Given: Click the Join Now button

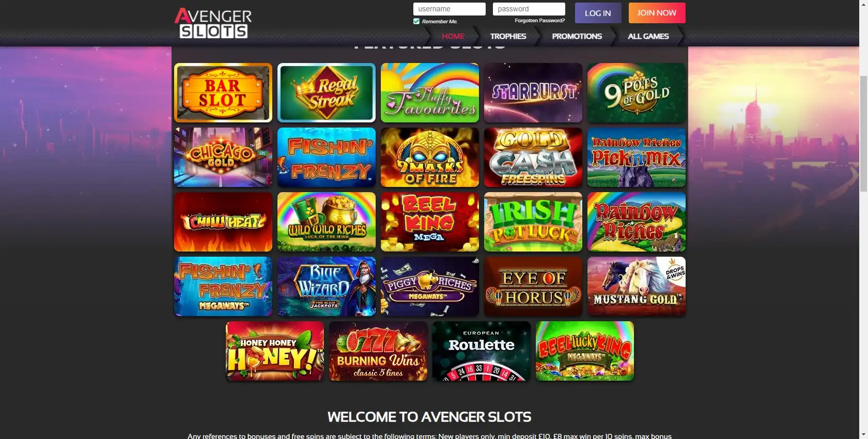Looking at the screenshot, I should [x=657, y=13].
